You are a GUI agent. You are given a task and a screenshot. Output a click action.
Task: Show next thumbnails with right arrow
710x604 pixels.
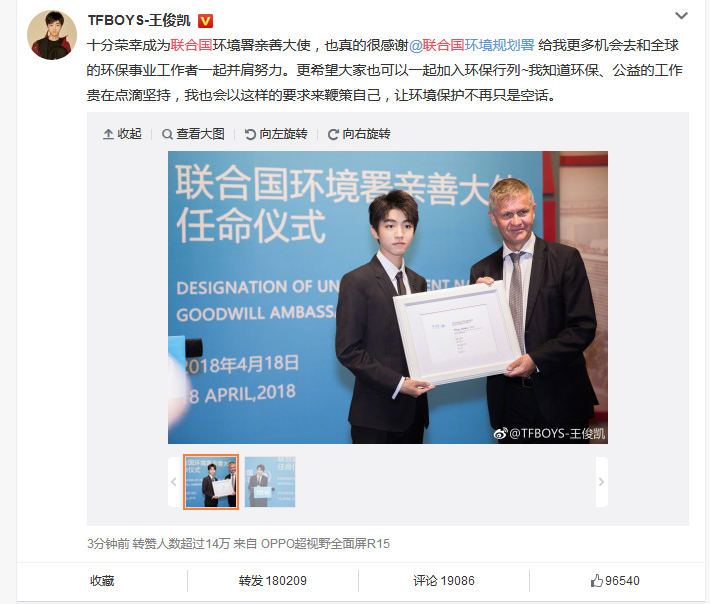tap(601, 482)
